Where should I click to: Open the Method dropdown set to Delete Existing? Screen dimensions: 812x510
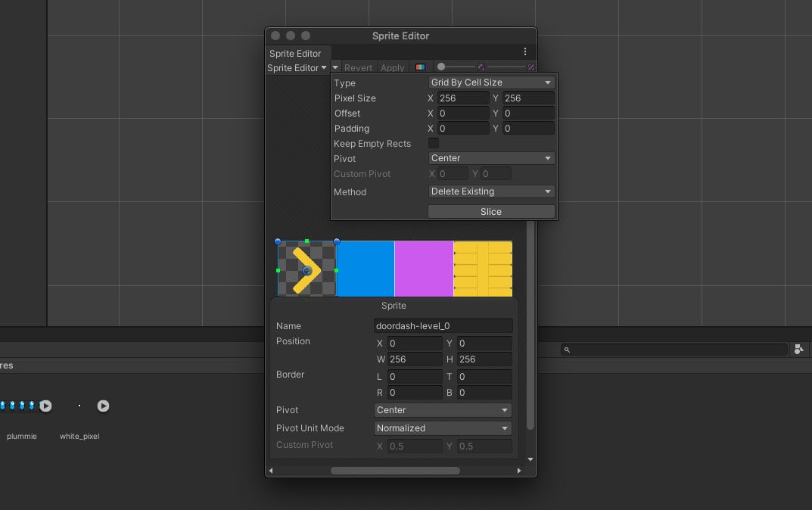click(490, 191)
